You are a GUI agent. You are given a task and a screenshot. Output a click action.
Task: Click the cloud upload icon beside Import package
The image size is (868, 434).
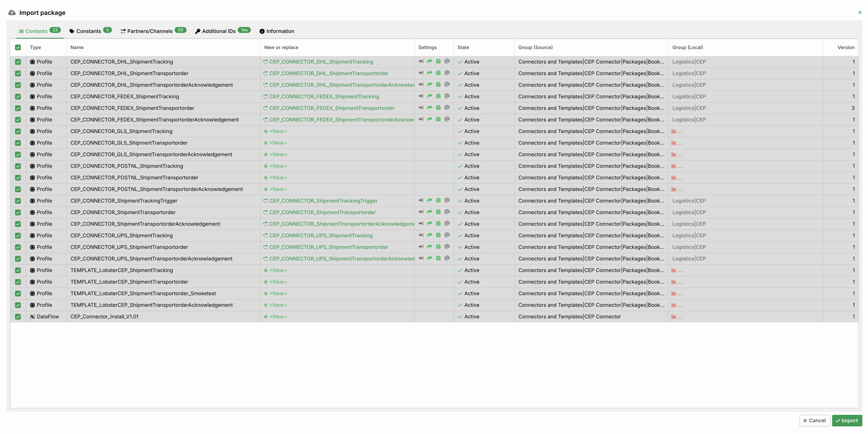(x=12, y=12)
